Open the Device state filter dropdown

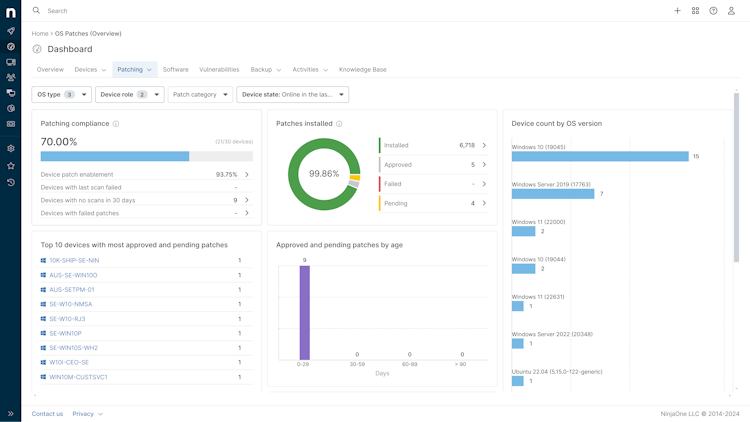point(292,94)
